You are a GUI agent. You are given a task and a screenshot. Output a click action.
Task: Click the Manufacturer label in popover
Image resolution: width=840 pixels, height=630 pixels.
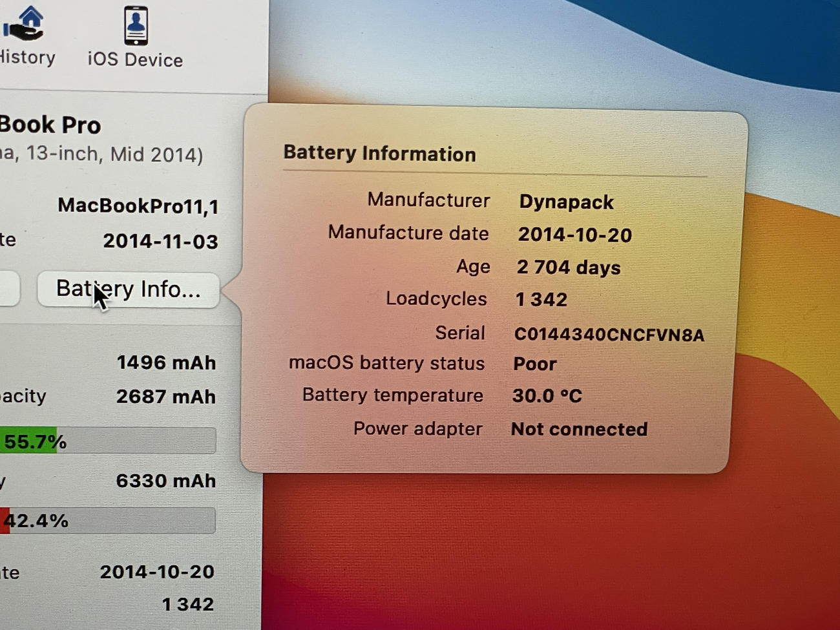pyautogui.click(x=428, y=200)
